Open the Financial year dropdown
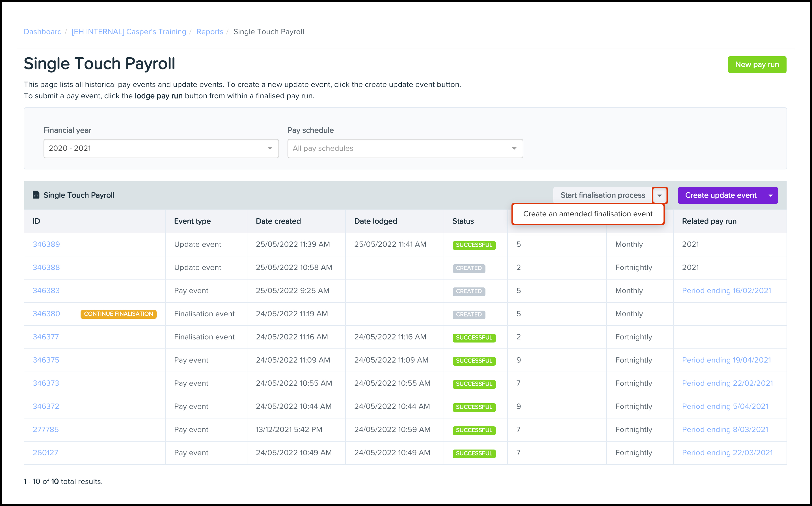This screenshot has height=506, width=812. tap(161, 148)
